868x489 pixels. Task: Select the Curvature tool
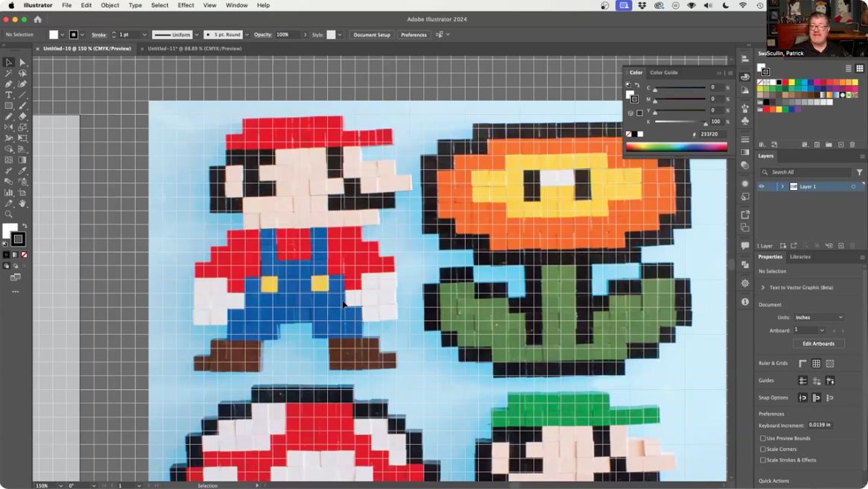click(x=22, y=84)
